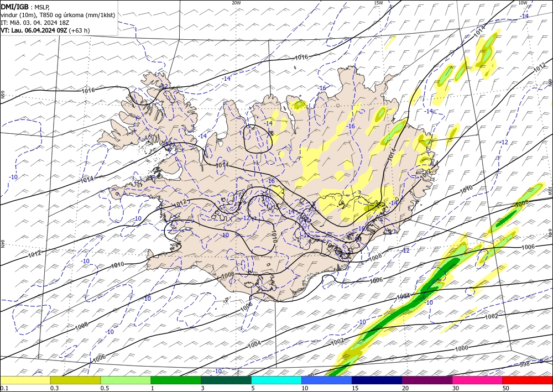Click the '20' legend value label
553x392 pixels.
click(405, 388)
